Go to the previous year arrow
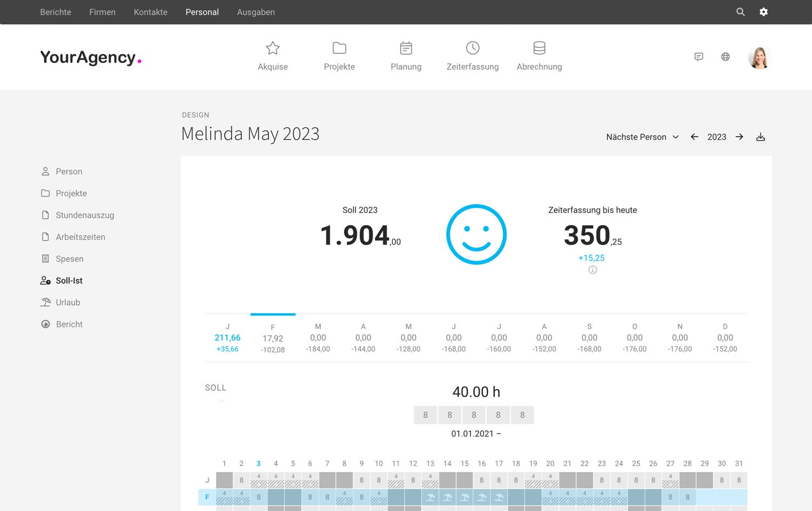 pos(695,137)
